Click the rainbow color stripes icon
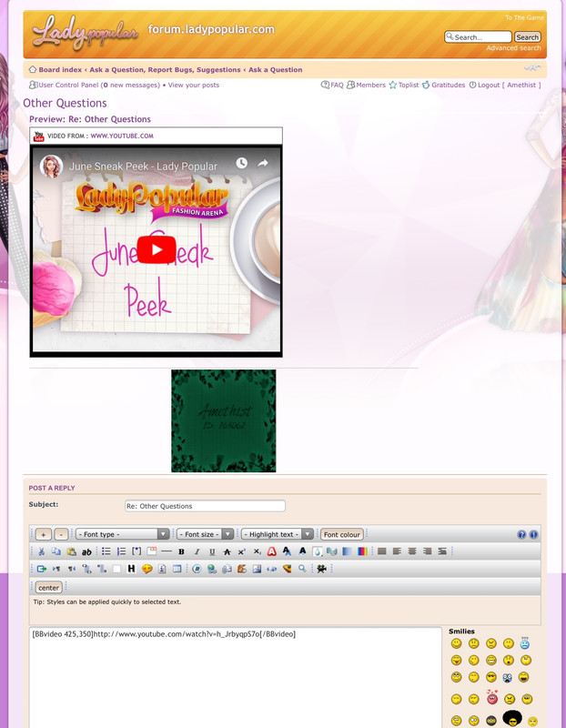The height and width of the screenshot is (728, 566). [362, 551]
